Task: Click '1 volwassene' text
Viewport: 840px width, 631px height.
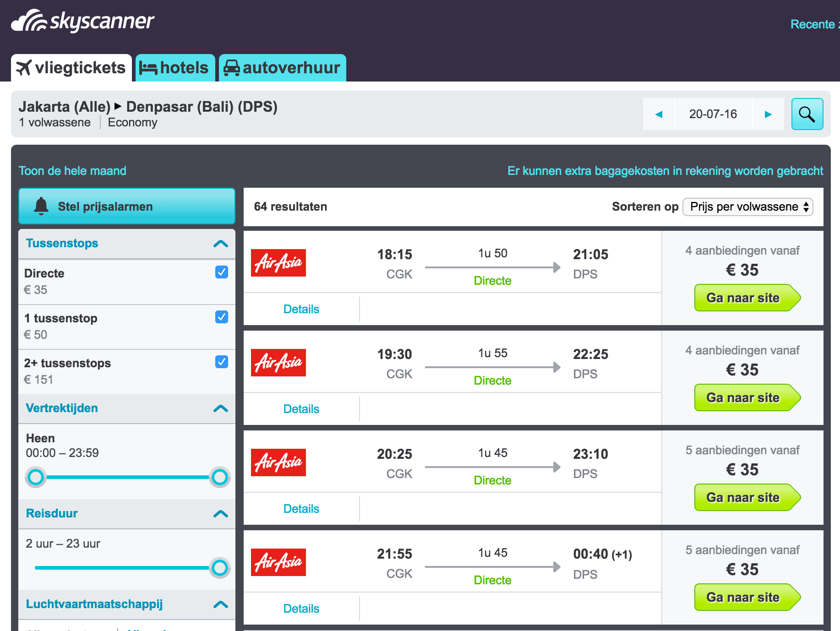Action: coord(55,122)
